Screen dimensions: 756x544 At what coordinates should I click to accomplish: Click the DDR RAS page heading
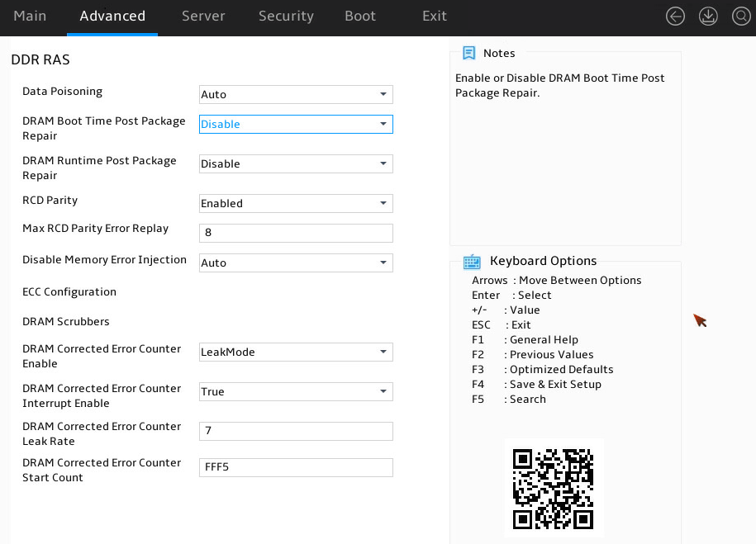(x=40, y=59)
